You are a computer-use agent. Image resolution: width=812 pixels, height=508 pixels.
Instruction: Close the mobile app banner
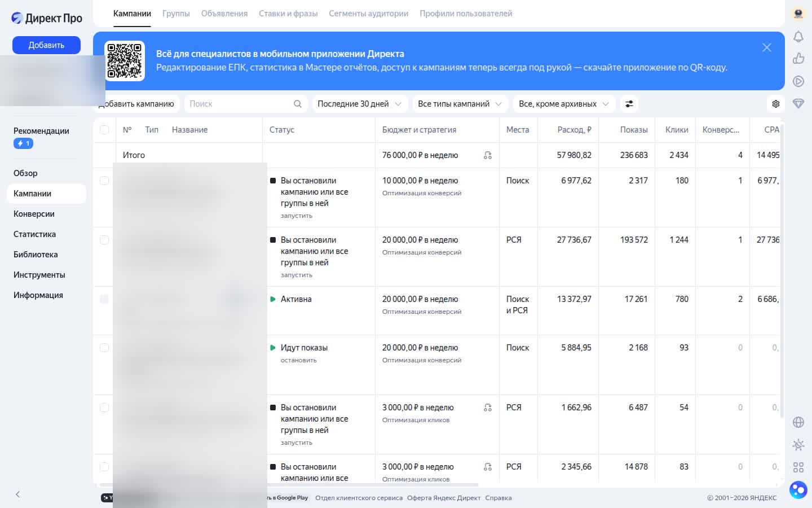[x=767, y=47]
